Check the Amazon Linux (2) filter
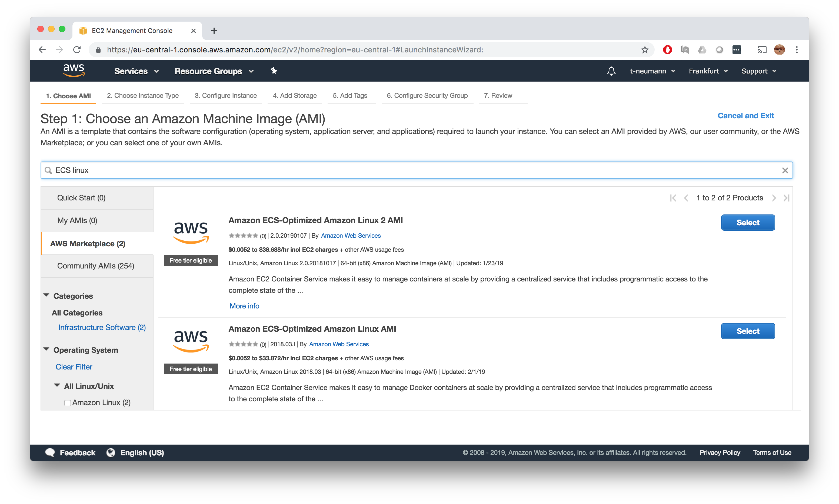The width and height of the screenshot is (839, 504). pyautogui.click(x=67, y=403)
